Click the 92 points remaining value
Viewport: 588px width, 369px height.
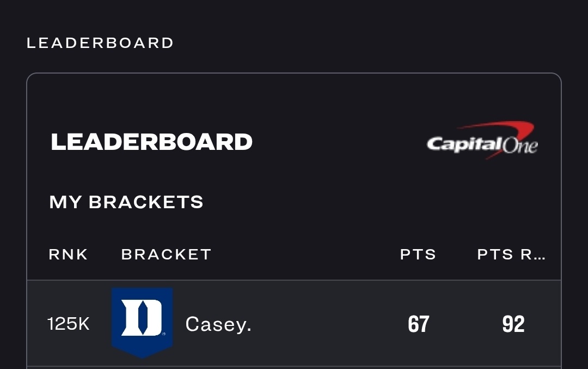coord(513,324)
